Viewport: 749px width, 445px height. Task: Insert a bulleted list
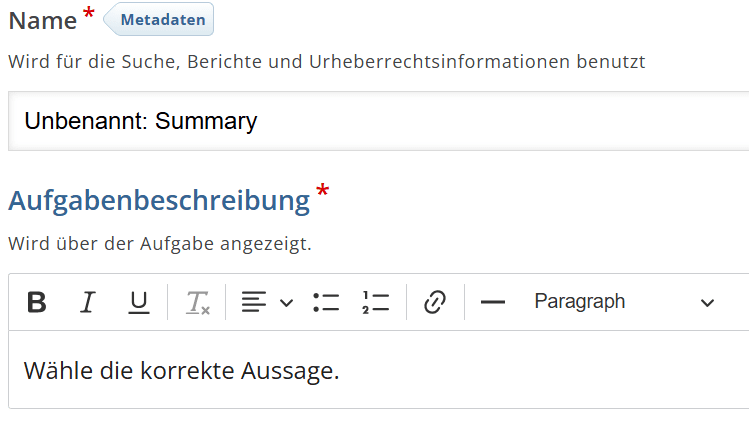click(x=326, y=302)
